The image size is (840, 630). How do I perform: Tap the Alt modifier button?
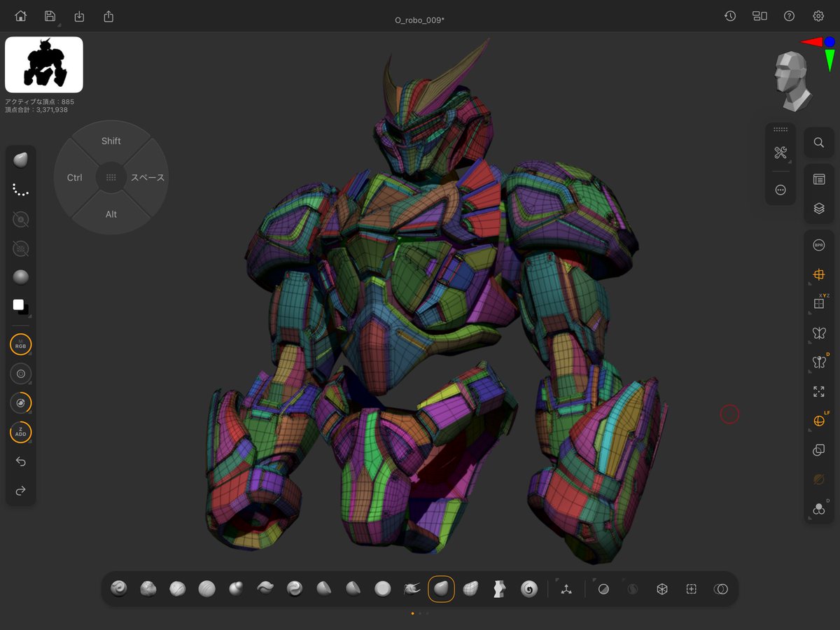(x=111, y=214)
